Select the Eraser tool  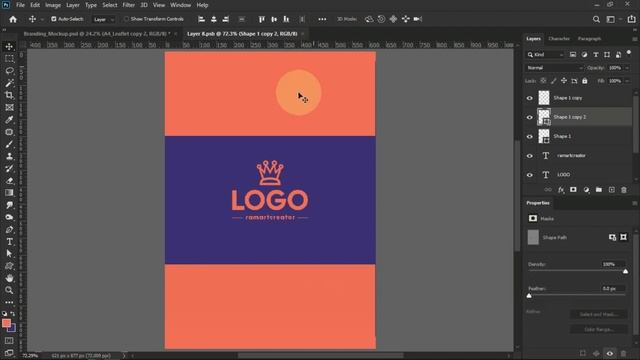click(x=9, y=181)
